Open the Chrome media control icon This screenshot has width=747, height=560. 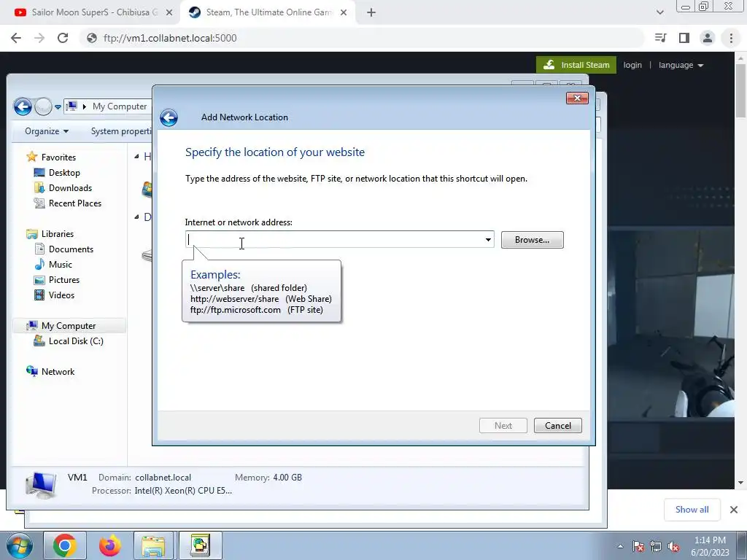point(660,38)
